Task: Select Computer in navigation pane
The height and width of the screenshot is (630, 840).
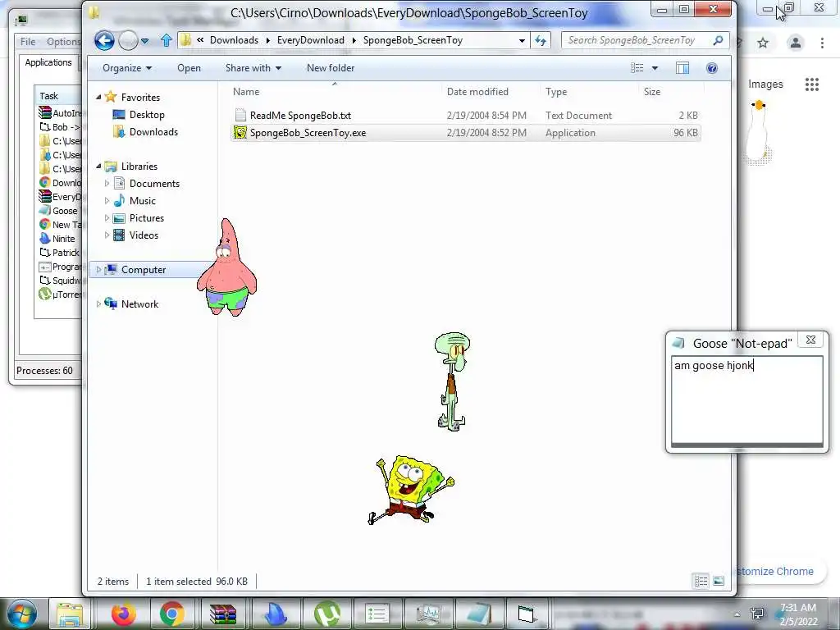Action: point(143,269)
